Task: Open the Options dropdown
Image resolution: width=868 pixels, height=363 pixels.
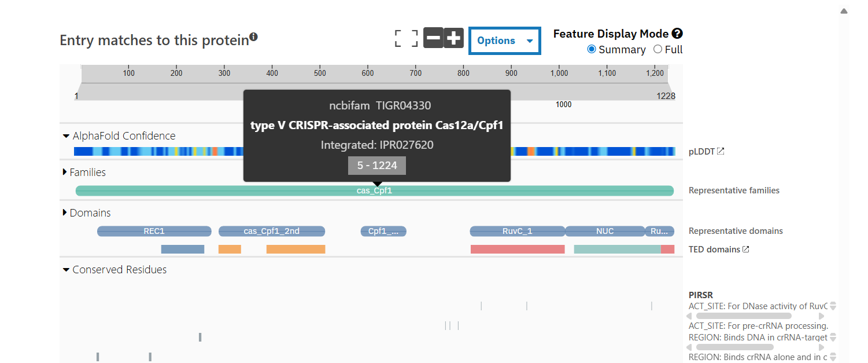Action: tap(504, 41)
